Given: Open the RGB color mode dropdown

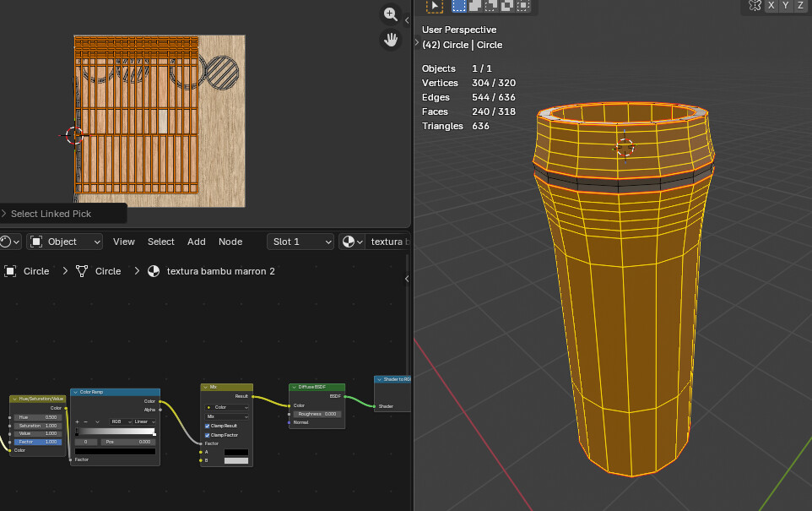Looking at the screenshot, I should tap(120, 421).
